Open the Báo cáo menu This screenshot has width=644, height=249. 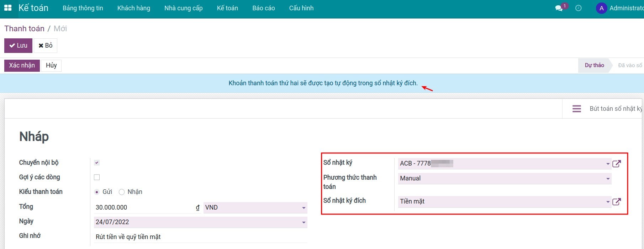coord(263,8)
